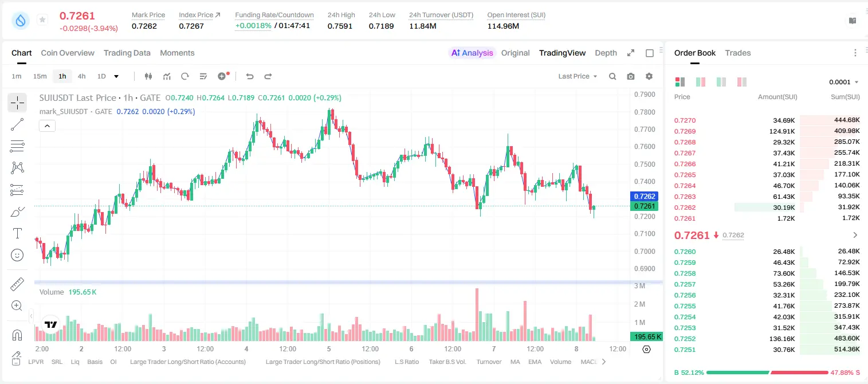This screenshot has width=868, height=384.
Task: Show only asks order book view
Action: click(742, 82)
